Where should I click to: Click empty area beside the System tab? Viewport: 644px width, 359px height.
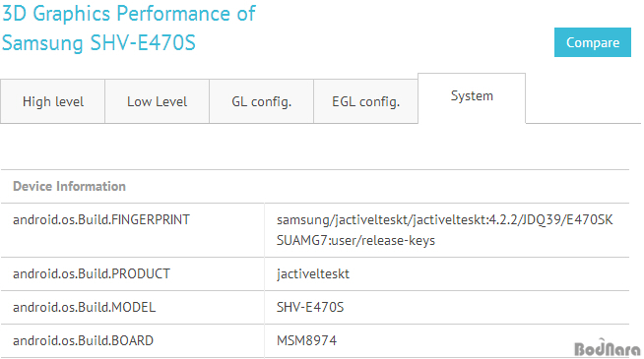pos(583,98)
